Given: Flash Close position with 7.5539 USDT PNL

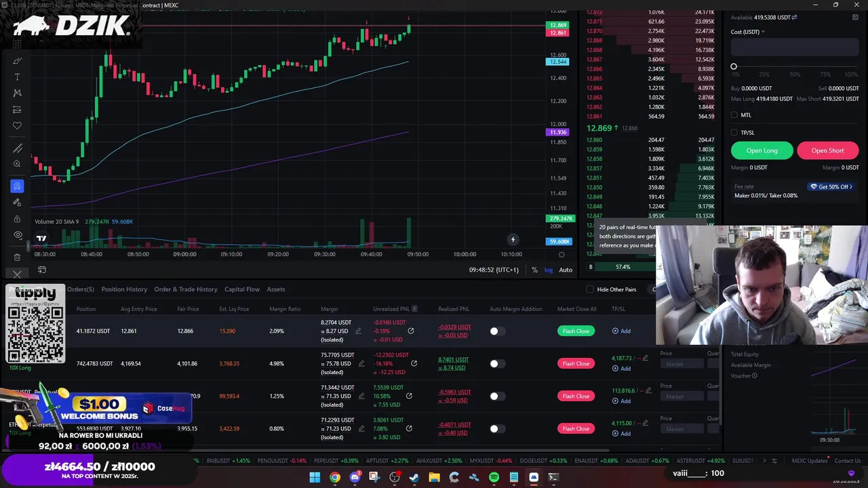Looking at the screenshot, I should [576, 396].
